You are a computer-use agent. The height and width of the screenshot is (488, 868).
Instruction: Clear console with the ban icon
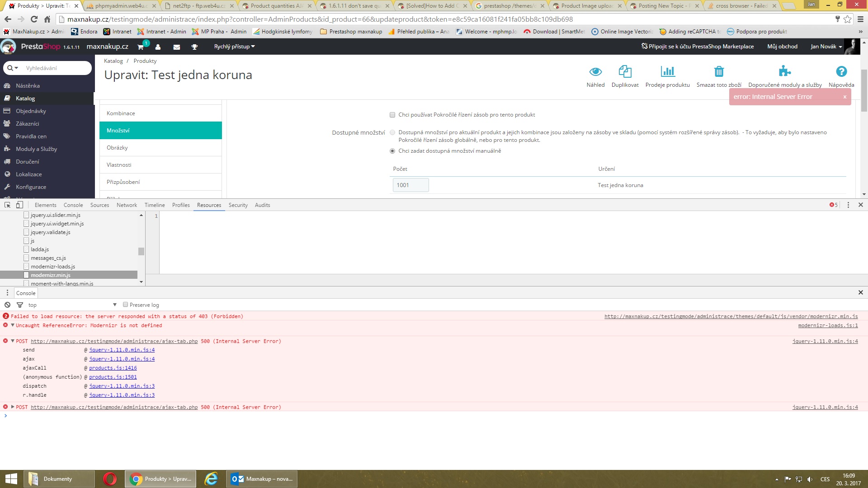[x=7, y=305]
